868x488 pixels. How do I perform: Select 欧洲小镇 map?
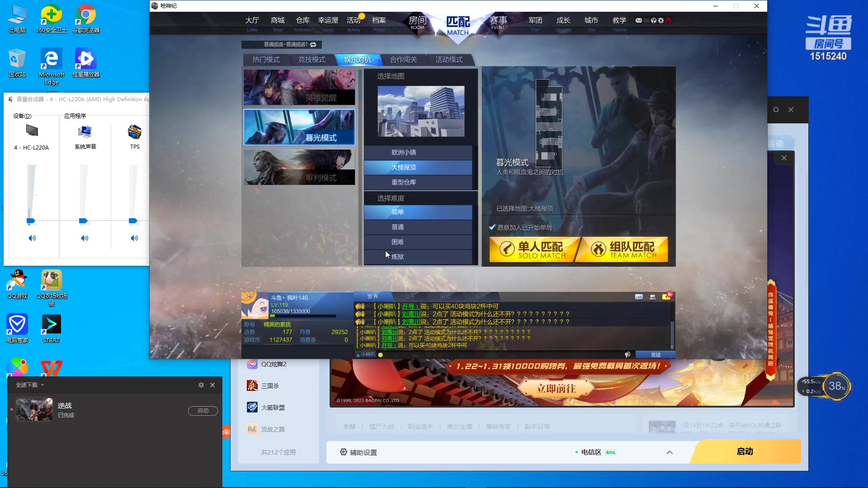point(418,152)
